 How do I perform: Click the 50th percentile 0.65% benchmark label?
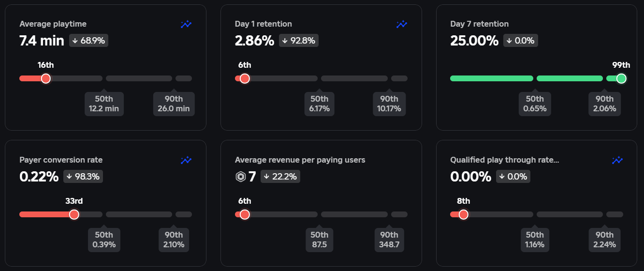tap(535, 104)
